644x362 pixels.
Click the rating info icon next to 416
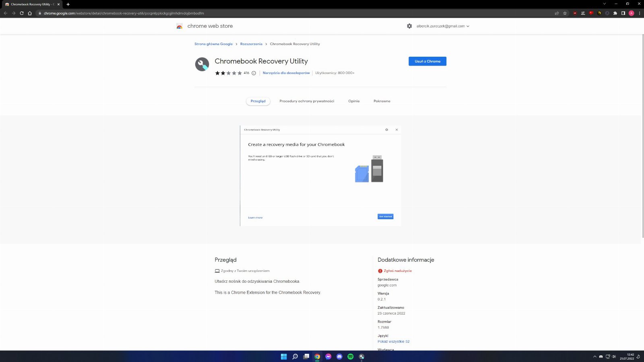(x=254, y=73)
